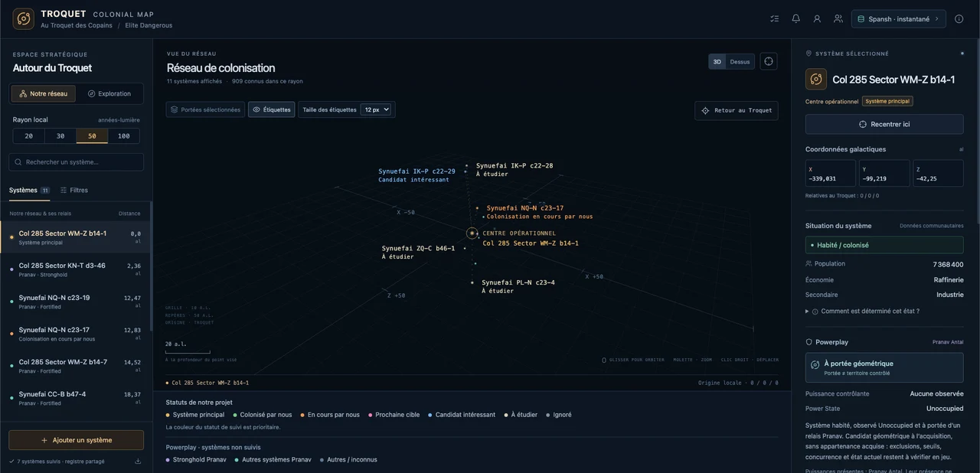Focus the Rechercher un système search field

(77, 162)
